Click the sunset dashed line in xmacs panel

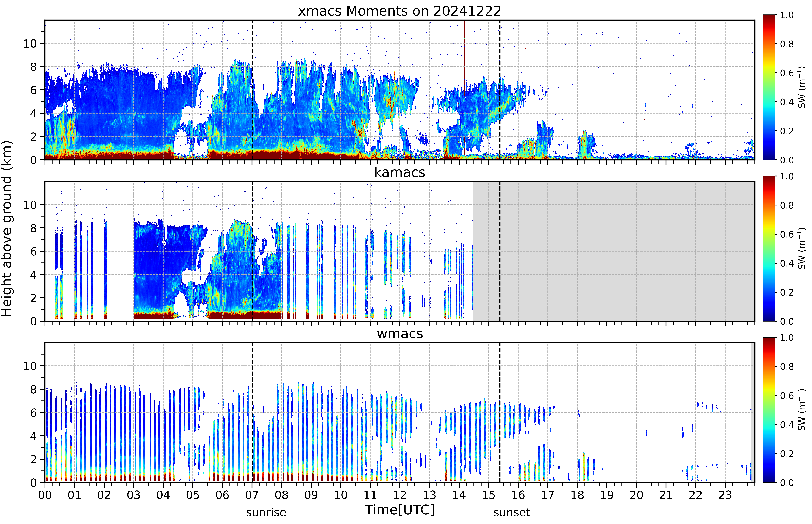(x=500, y=90)
